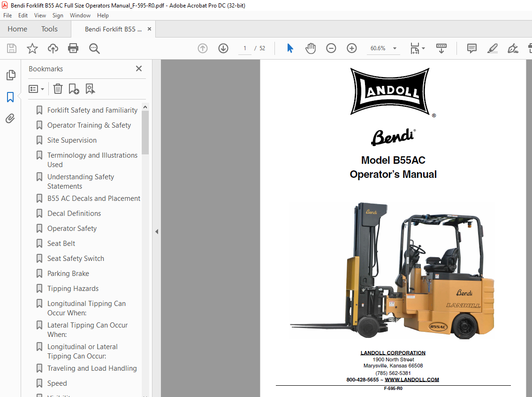Image resolution: width=532 pixels, height=397 pixels.
Task: Switch to the Tools tab
Action: point(50,29)
